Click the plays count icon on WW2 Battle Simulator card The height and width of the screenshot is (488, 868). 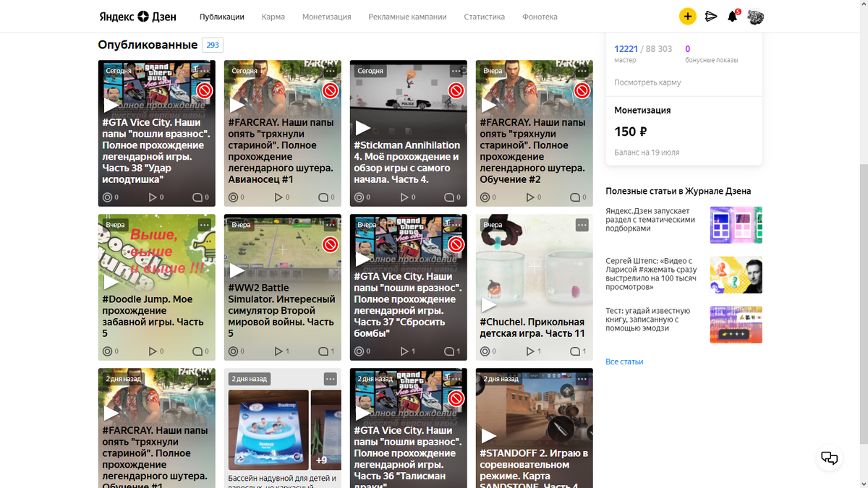pos(278,351)
